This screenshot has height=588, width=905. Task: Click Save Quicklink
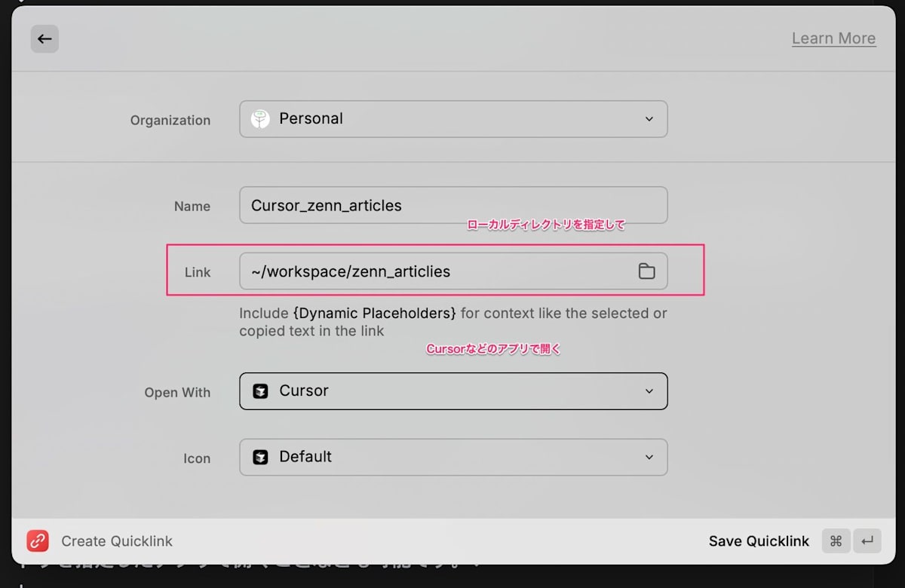tap(759, 541)
